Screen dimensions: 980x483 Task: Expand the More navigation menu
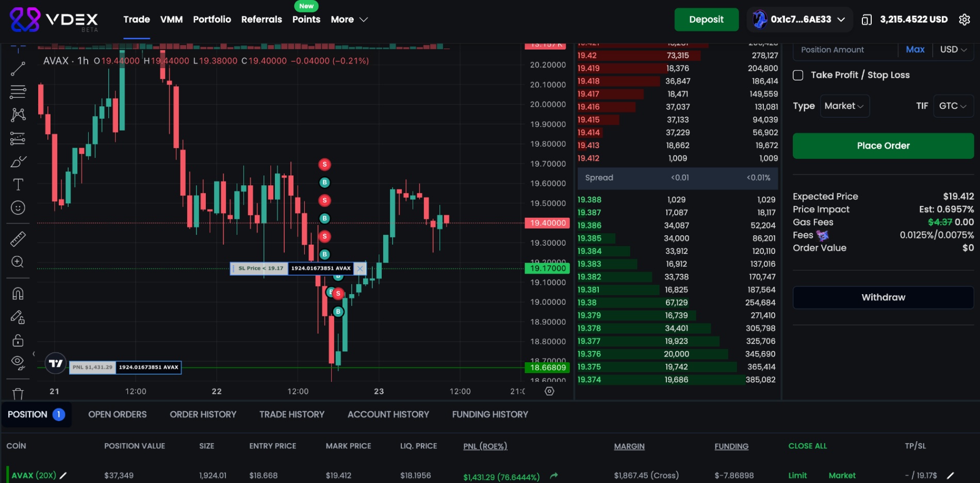point(349,20)
